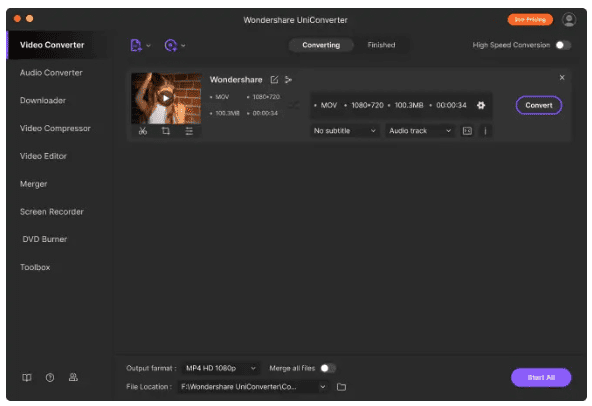Click the Add Files icon
Viewport: 592px width, 406px height.
136,45
